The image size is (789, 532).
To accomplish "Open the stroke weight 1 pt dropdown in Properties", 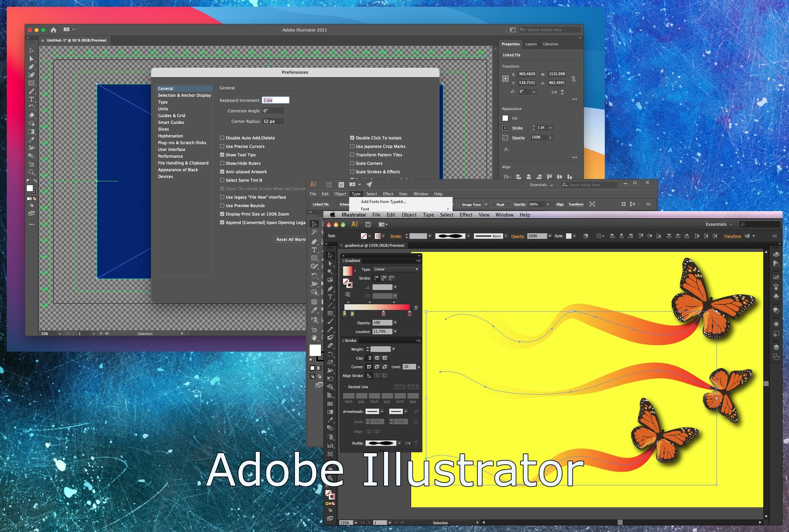I will pyautogui.click(x=550, y=128).
